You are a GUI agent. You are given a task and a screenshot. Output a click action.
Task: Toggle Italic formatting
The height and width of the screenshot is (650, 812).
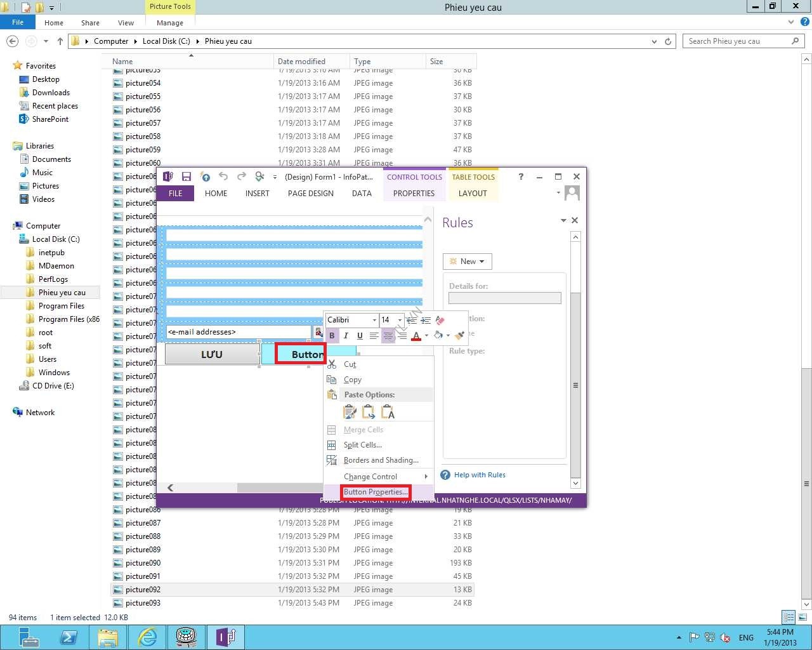[x=346, y=336]
